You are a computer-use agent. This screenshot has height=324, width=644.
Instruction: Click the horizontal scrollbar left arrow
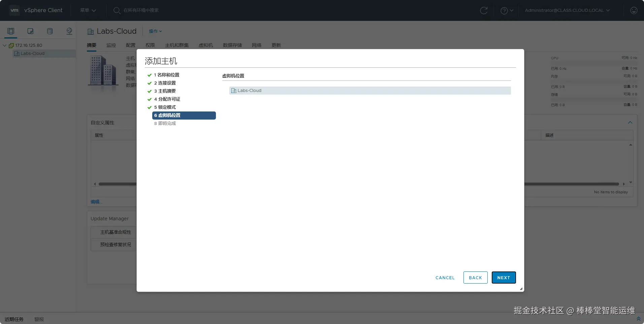click(x=95, y=184)
